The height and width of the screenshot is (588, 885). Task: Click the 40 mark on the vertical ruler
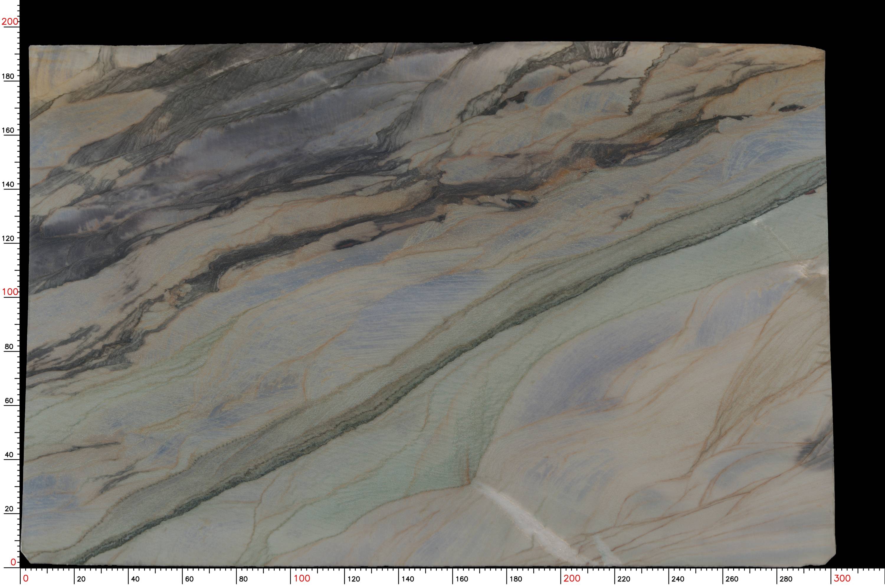pyautogui.click(x=9, y=455)
